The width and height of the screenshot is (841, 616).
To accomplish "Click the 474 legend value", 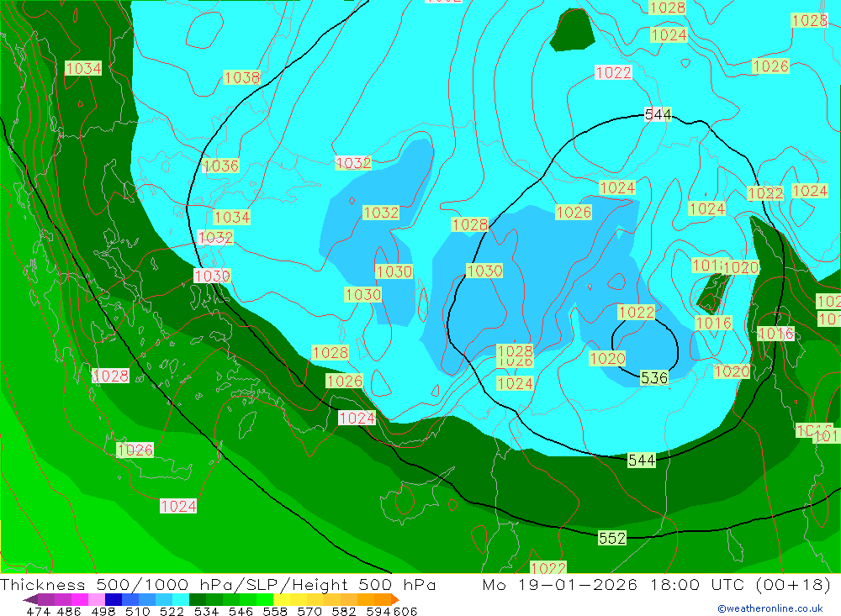I will click(x=38, y=612).
